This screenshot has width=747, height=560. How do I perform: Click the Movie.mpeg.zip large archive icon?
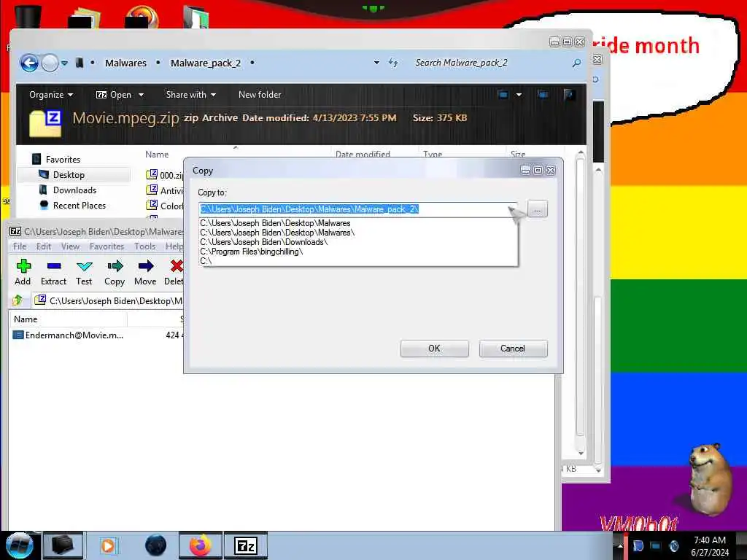click(46, 123)
